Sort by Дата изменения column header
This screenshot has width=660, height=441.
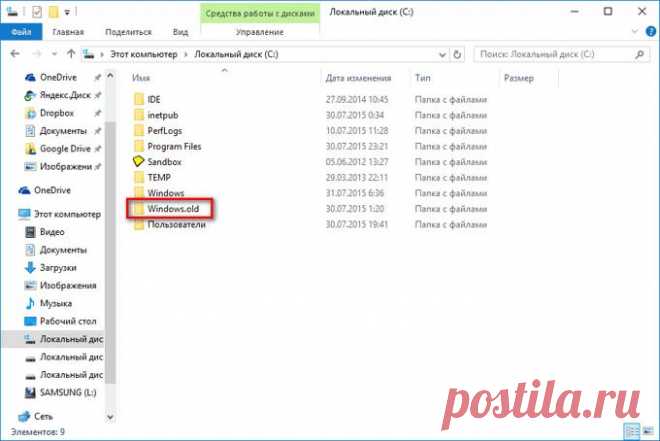[x=358, y=78]
